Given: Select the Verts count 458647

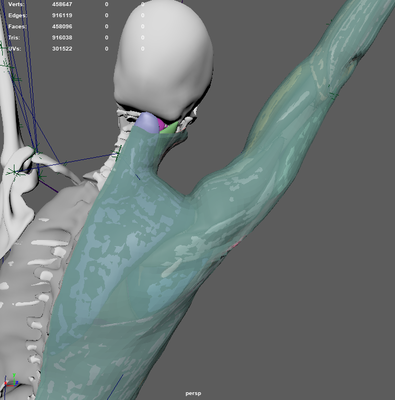Looking at the screenshot, I should (62, 4).
